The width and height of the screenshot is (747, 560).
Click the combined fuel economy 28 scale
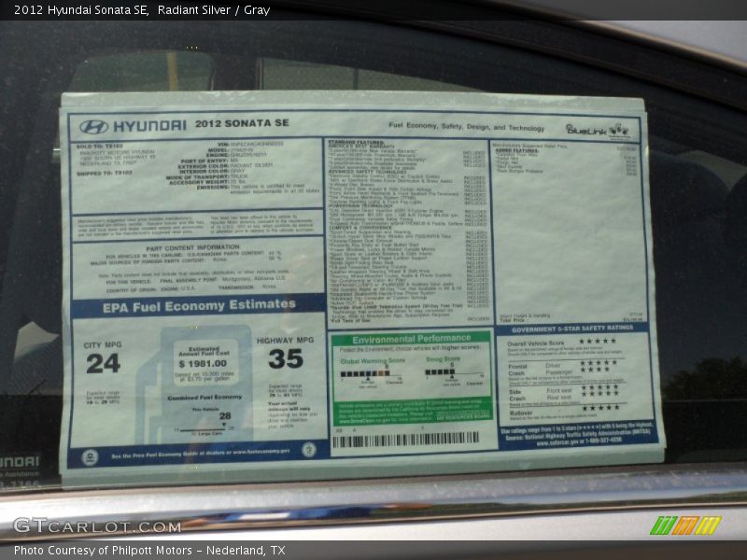click(205, 425)
